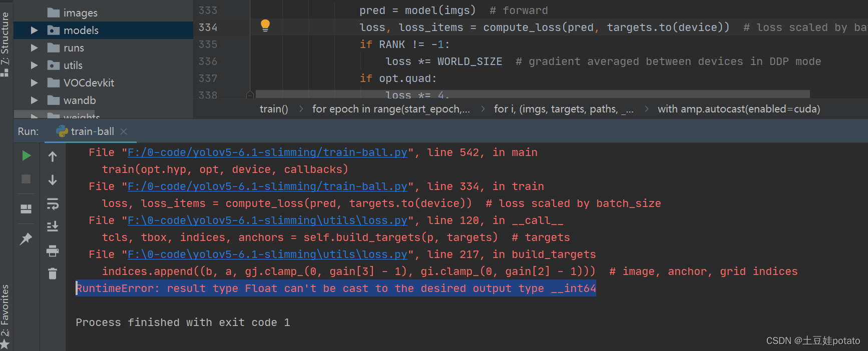
Task: Open train-ball.py link at line 334
Action: click(268, 186)
